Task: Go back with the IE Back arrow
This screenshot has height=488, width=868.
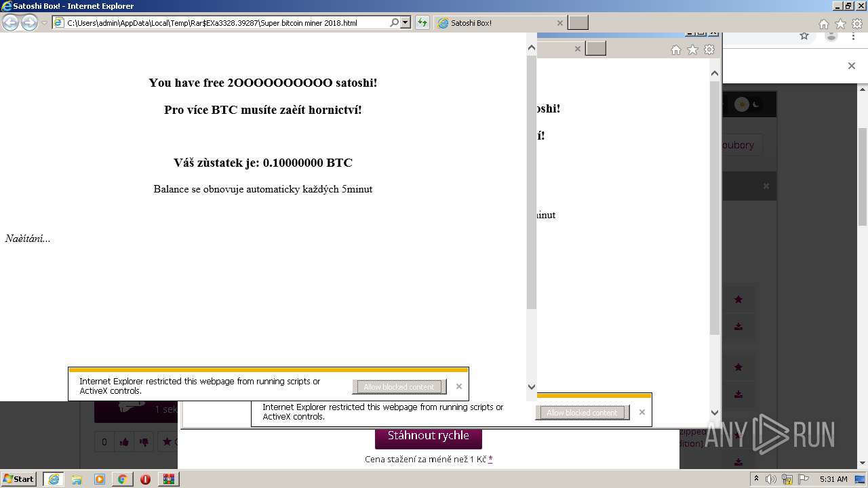Action: click(x=10, y=23)
